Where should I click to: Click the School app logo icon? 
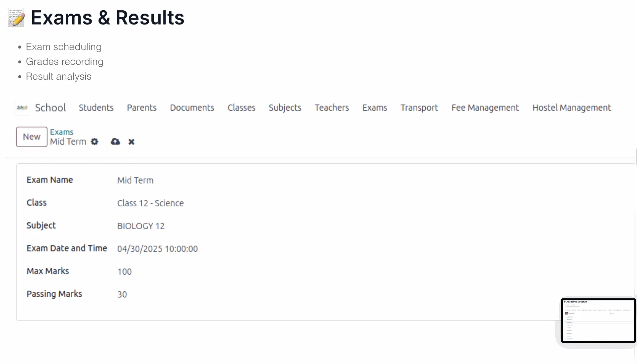click(x=22, y=108)
